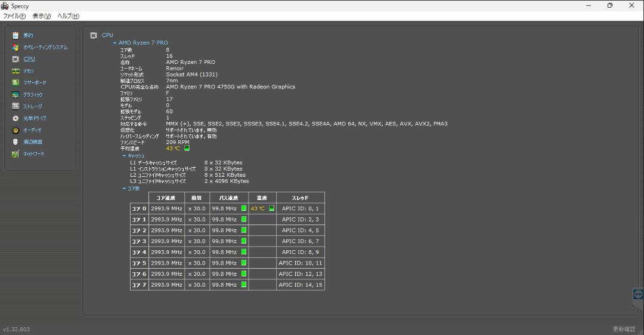This screenshot has height=335, width=644.
Task: Click the CPU section header chip icon
Action: [x=94, y=35]
